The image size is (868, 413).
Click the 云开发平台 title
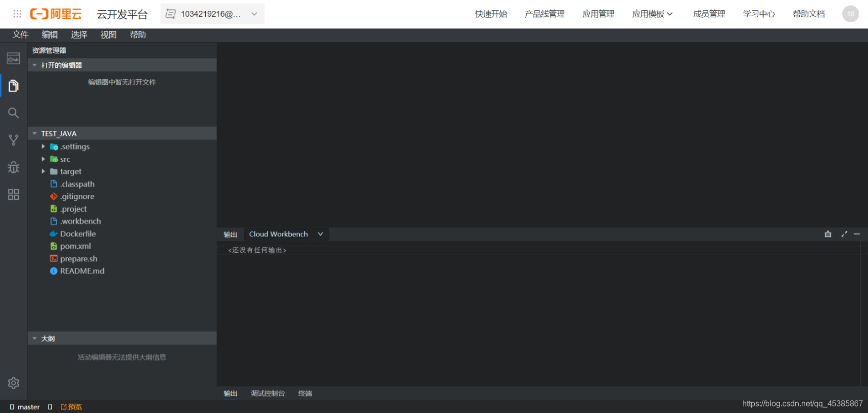pyautogui.click(x=122, y=14)
